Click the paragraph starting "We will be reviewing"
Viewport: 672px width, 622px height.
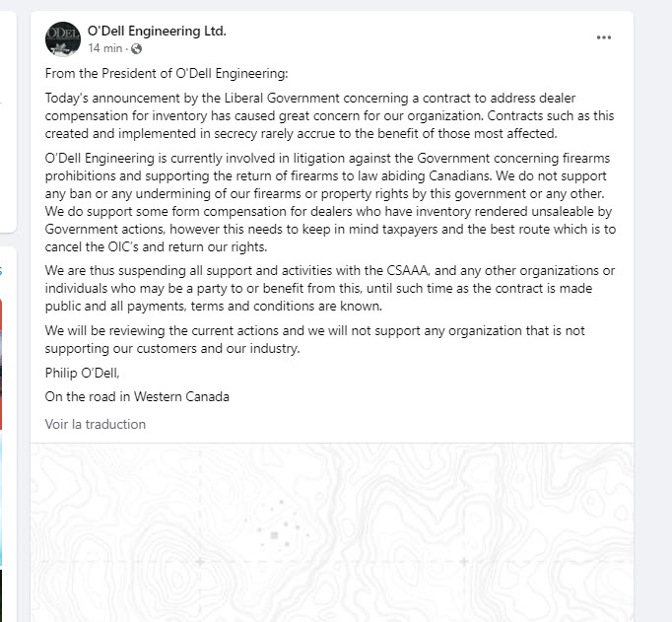pos(315,339)
